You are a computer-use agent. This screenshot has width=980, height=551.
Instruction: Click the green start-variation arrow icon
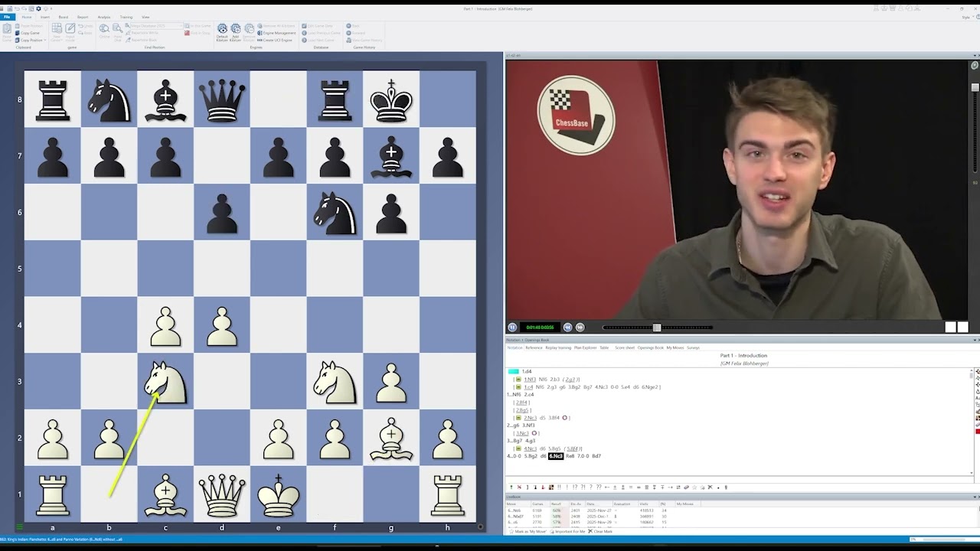pyautogui.click(x=511, y=487)
